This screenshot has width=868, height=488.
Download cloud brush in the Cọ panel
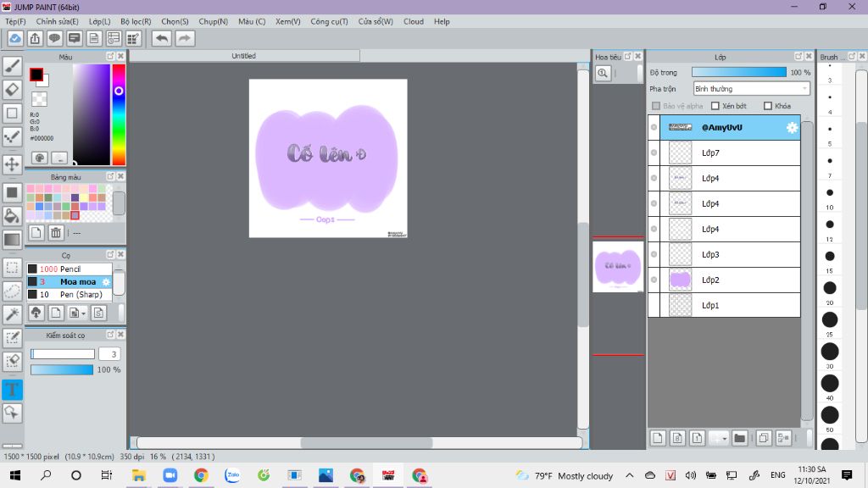[x=36, y=313]
